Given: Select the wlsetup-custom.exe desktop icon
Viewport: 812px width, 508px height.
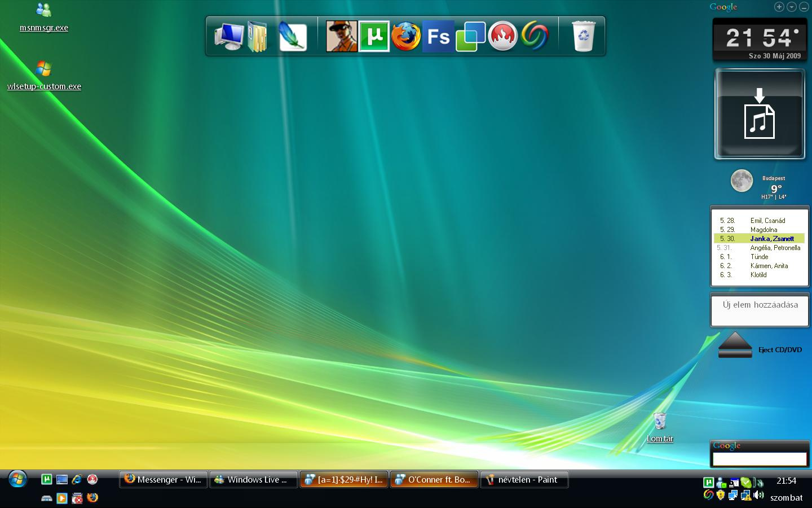Looking at the screenshot, I should (x=44, y=76).
